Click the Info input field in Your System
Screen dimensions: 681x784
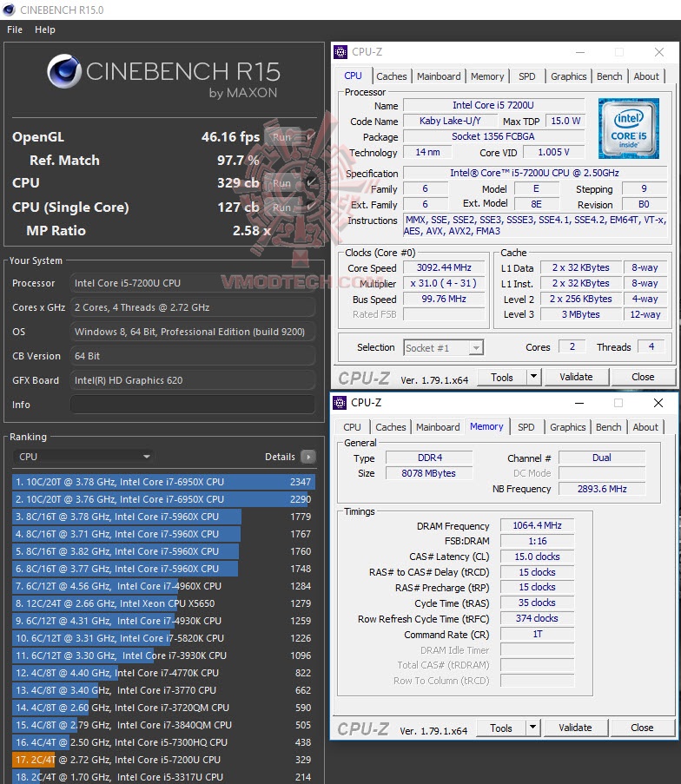(193, 405)
